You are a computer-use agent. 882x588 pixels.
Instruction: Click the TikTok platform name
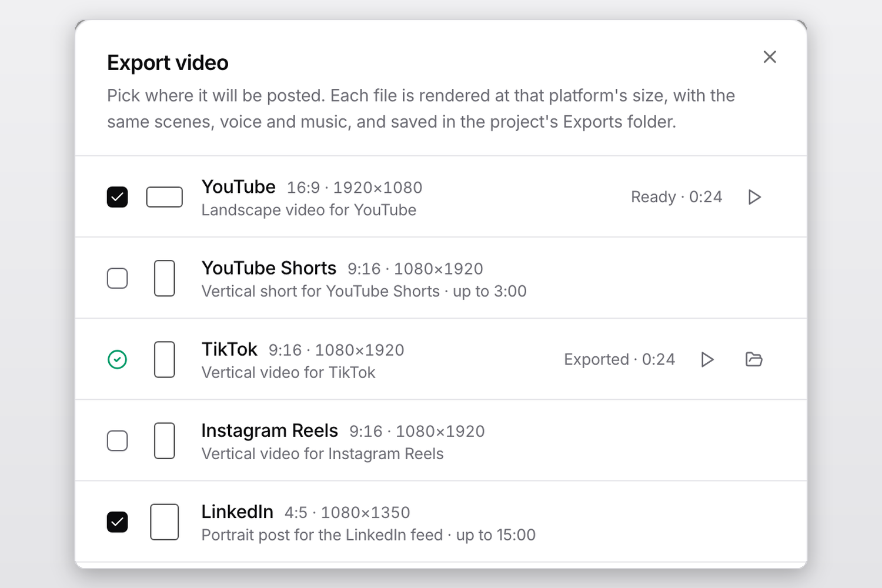229,349
